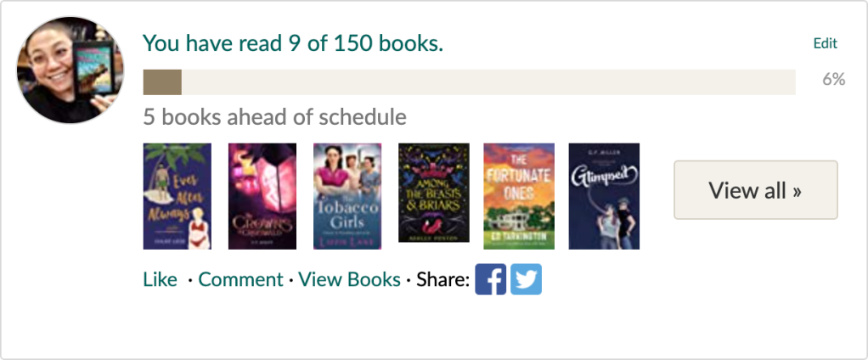Image resolution: width=868 pixels, height=360 pixels.
Task: Open the Glimpsed book cover
Action: (603, 196)
